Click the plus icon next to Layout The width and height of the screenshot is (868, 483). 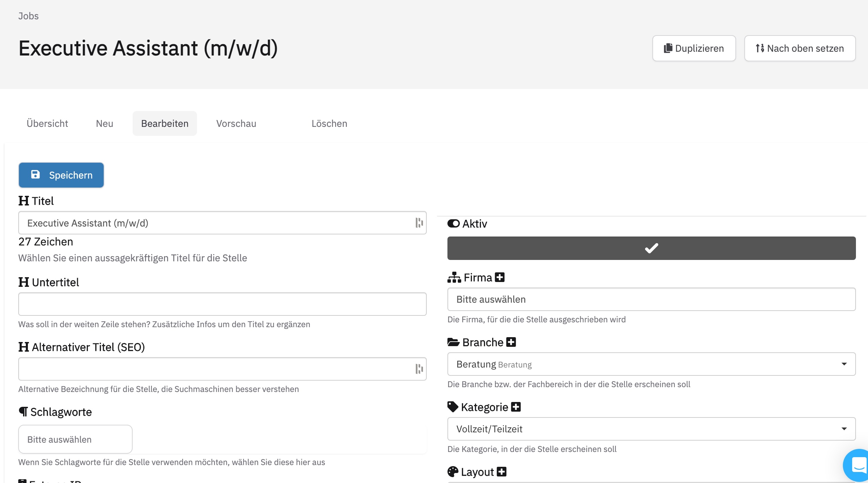coord(502,472)
